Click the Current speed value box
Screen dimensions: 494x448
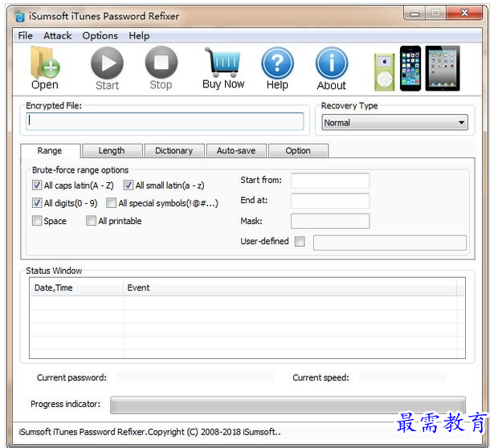pos(403,377)
